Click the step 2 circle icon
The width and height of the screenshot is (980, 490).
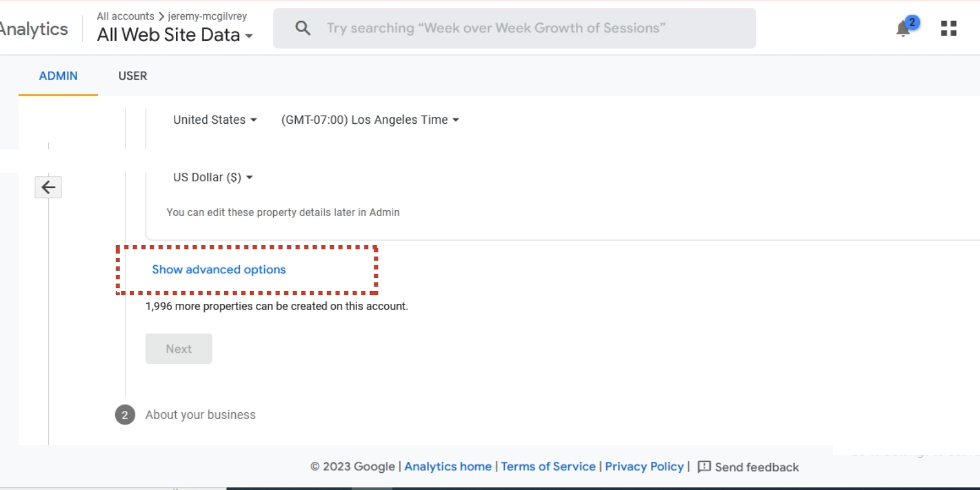[x=125, y=415]
